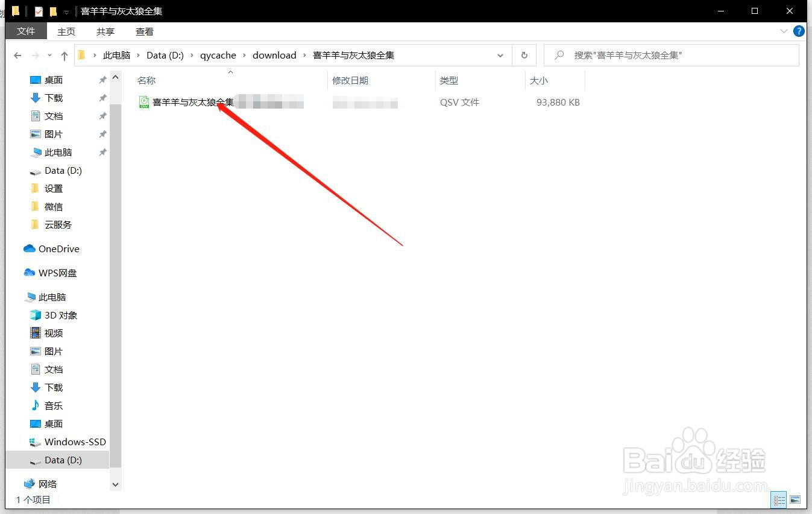Click the breadcrumb chevron after qycache
This screenshot has width=812, height=514.
245,56
